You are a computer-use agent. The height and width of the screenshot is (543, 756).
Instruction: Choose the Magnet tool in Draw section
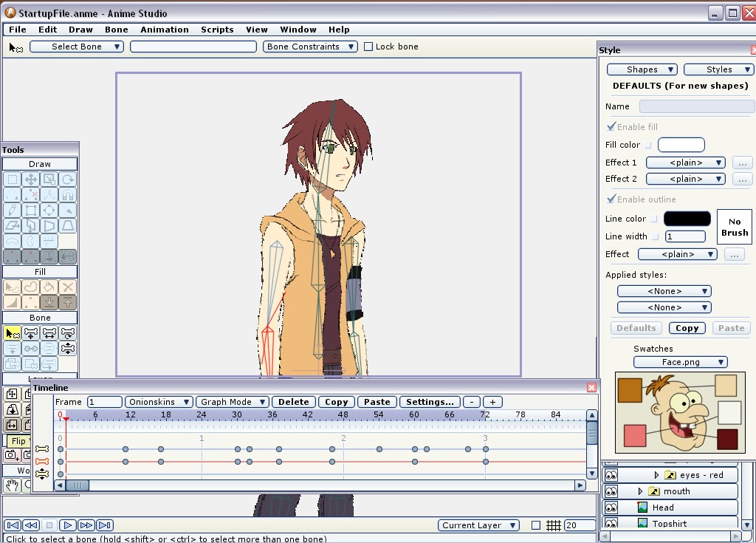(67, 195)
